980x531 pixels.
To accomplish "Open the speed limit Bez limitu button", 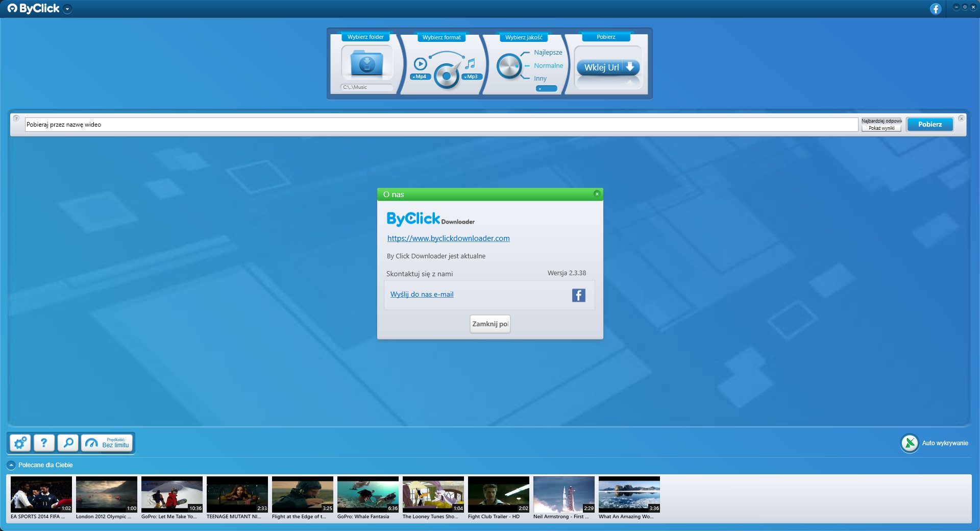I will click(107, 443).
